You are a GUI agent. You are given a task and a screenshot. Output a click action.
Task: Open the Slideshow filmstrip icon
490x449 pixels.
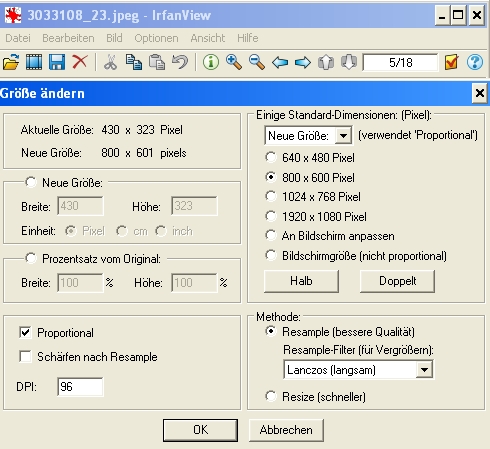click(34, 62)
